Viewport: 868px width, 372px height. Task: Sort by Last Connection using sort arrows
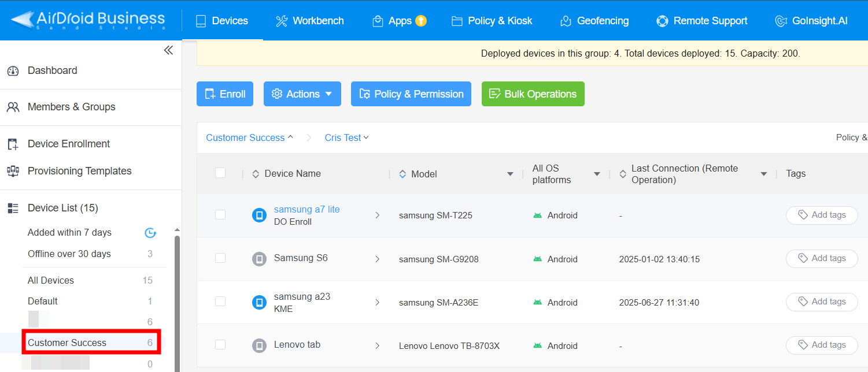pos(623,174)
